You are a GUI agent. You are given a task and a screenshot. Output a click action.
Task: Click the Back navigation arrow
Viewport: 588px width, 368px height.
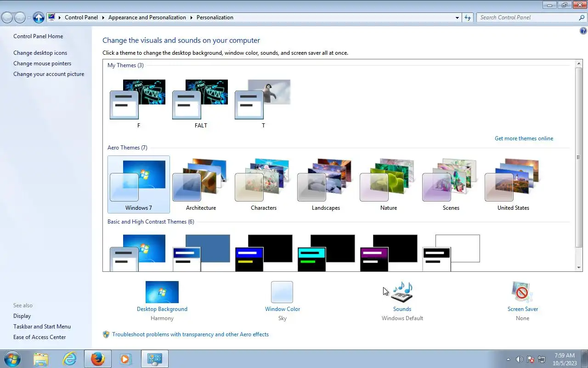7,17
